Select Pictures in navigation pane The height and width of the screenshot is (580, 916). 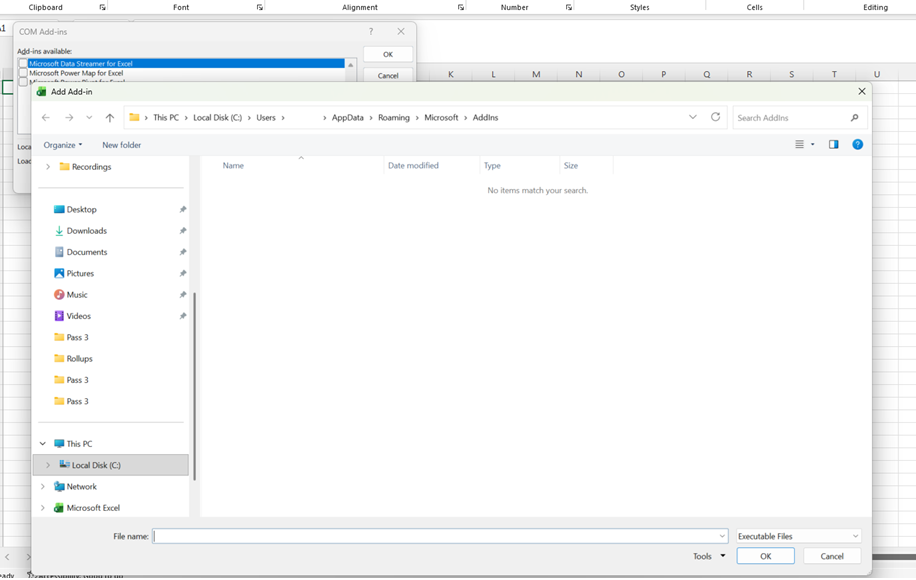point(80,273)
